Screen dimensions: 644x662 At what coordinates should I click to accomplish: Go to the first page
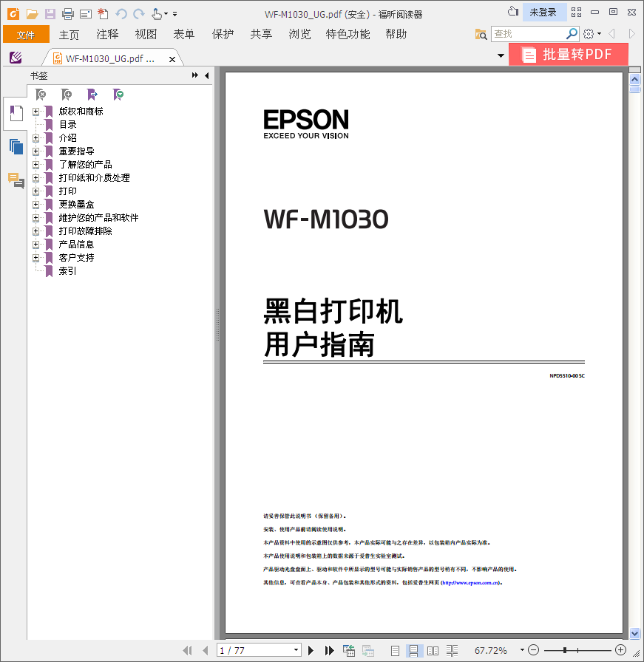[x=188, y=651]
